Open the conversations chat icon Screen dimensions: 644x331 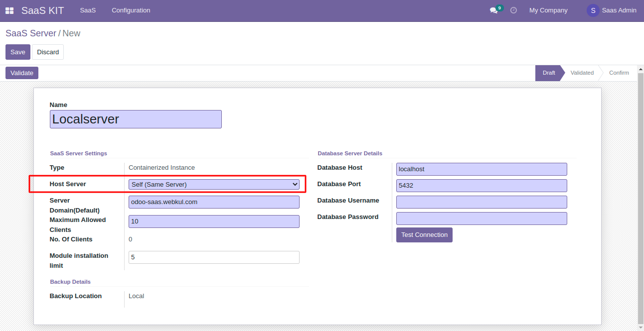pos(494,10)
